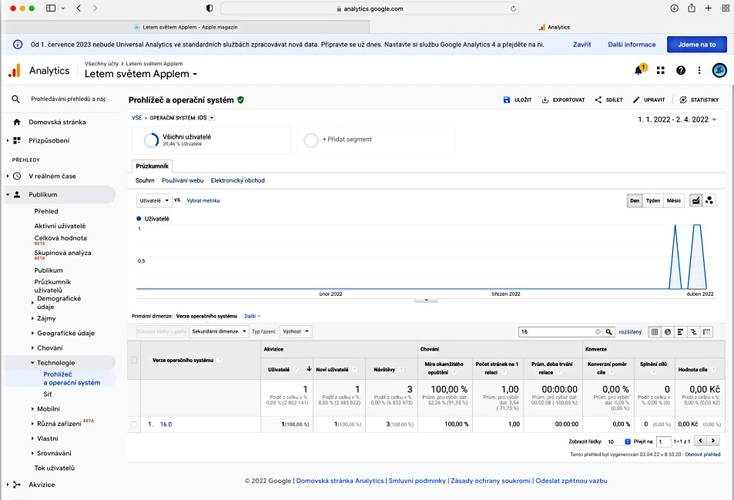The width and height of the screenshot is (734, 500).
Task: Open STATISTIKY insights icon
Action: (x=683, y=100)
